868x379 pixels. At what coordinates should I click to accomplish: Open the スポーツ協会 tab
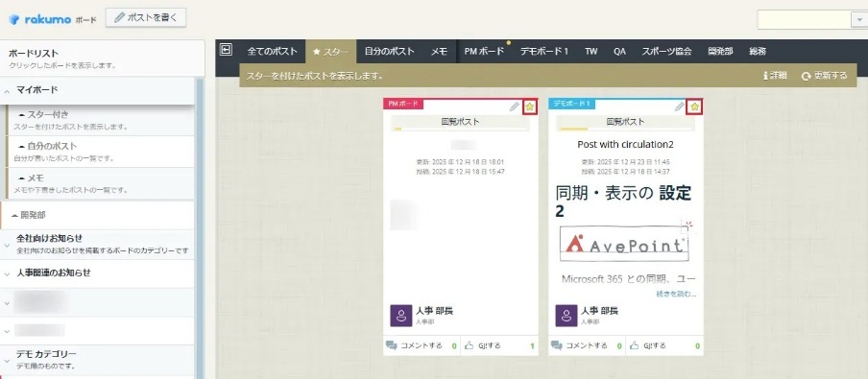tap(666, 51)
